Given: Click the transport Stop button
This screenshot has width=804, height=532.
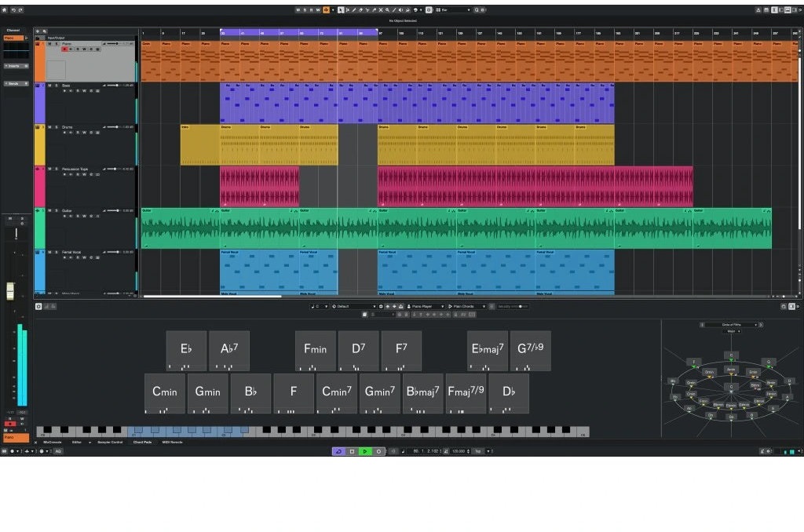Looking at the screenshot, I should click(352, 451).
